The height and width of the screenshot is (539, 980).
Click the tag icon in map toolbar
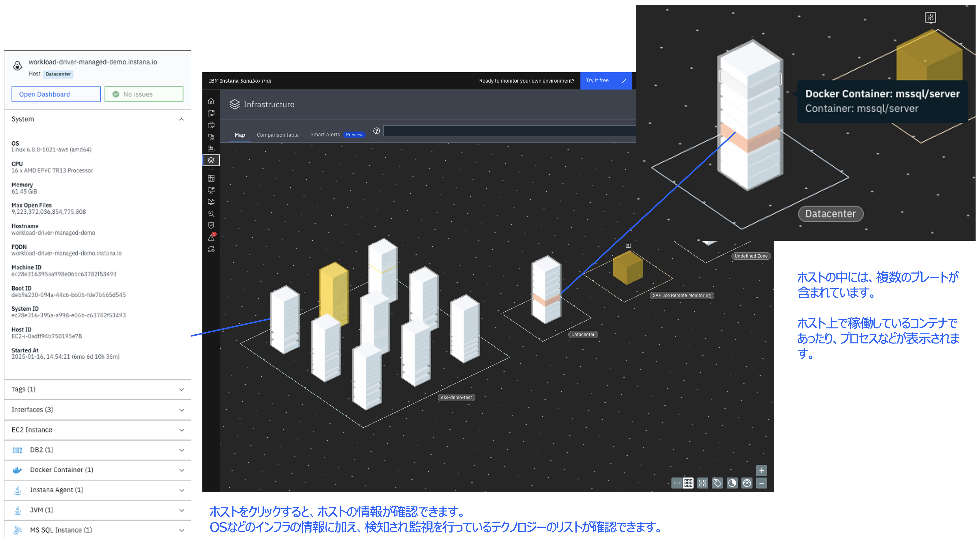tap(717, 483)
